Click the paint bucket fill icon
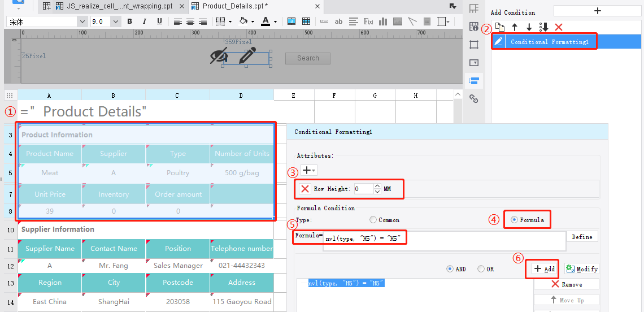 coord(243,21)
